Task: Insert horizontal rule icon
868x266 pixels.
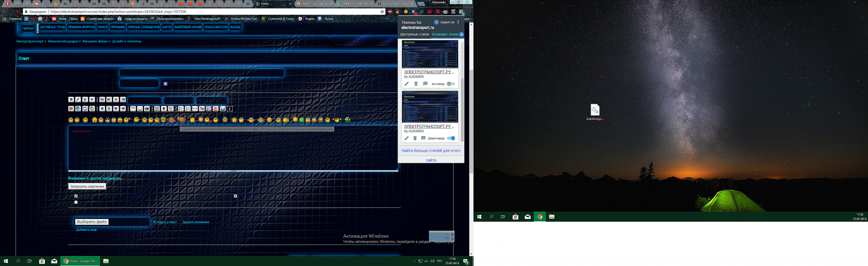Action: 195,108
